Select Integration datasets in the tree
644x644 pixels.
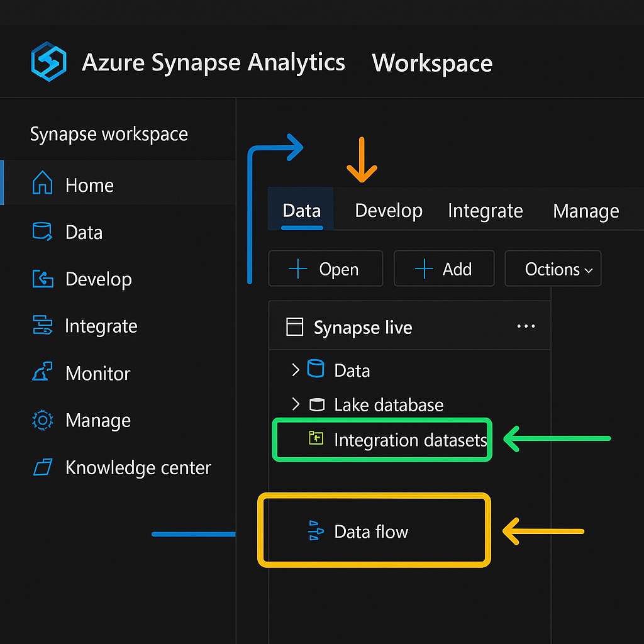pyautogui.click(x=382, y=440)
